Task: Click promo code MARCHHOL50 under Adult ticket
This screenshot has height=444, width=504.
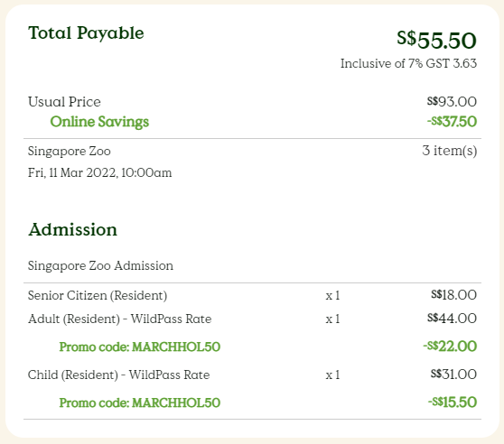Action: pyautogui.click(x=140, y=347)
